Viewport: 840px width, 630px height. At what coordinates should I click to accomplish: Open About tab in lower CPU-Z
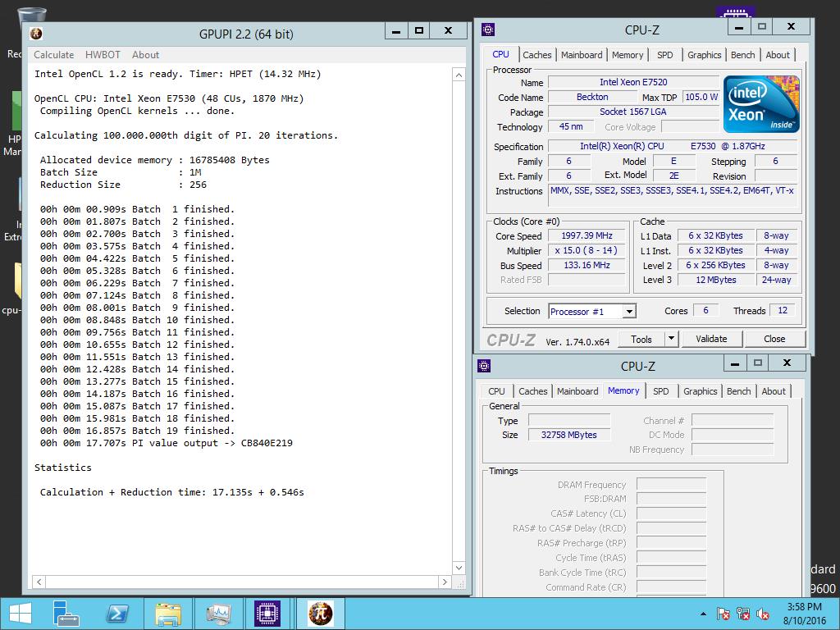[x=773, y=391]
